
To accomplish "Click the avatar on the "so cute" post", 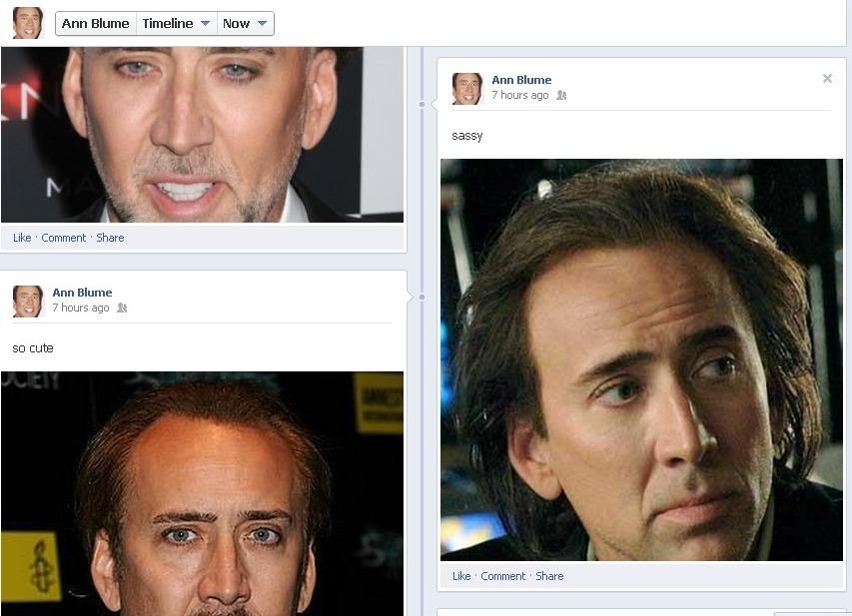I will 28,301.
